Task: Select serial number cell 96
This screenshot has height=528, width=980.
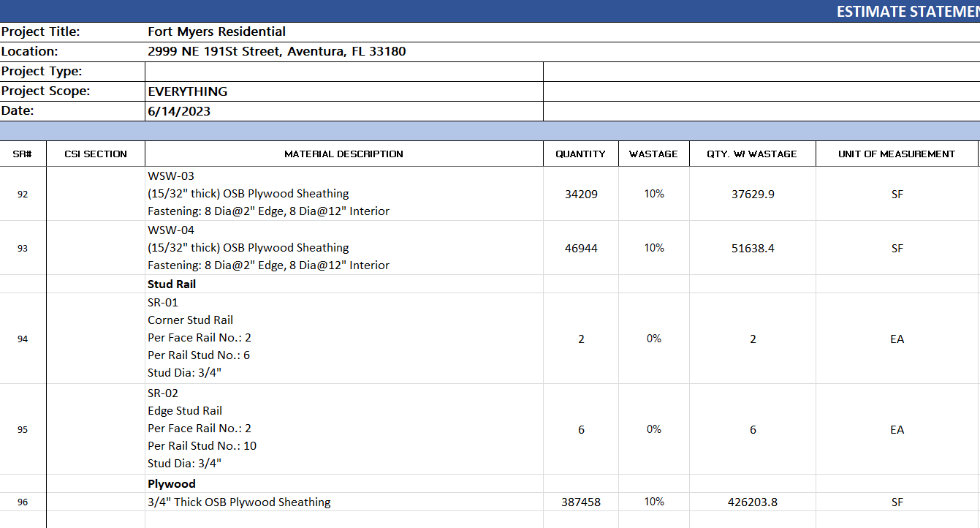Action: click(23, 502)
